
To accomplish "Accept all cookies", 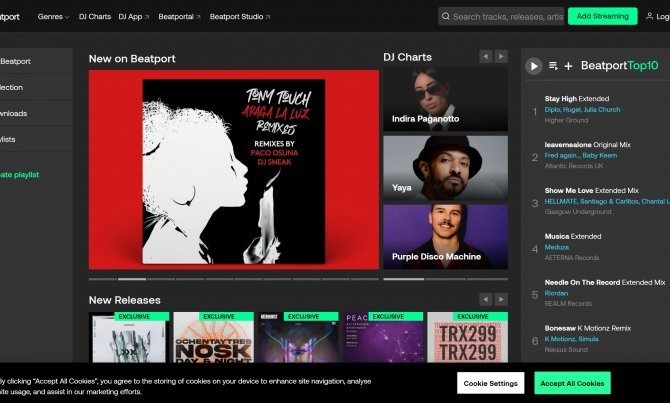I will (x=572, y=383).
